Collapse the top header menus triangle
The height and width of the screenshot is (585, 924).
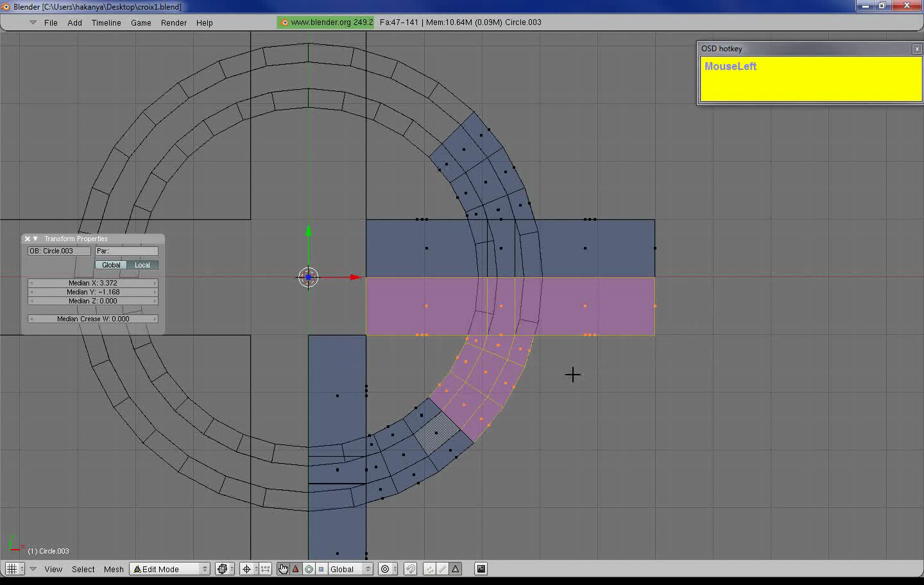click(33, 22)
